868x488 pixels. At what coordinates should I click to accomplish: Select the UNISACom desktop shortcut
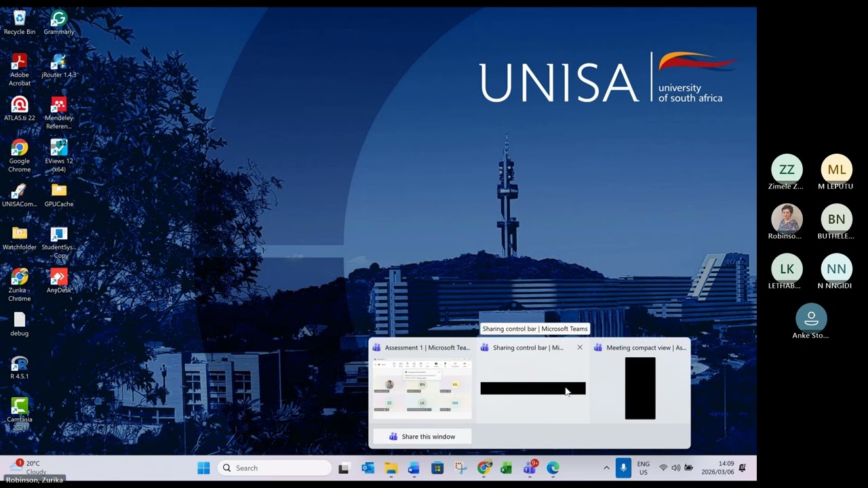[x=19, y=195]
